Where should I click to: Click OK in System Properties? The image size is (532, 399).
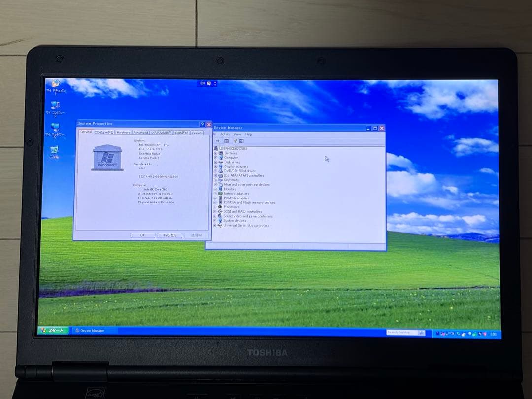(x=142, y=235)
